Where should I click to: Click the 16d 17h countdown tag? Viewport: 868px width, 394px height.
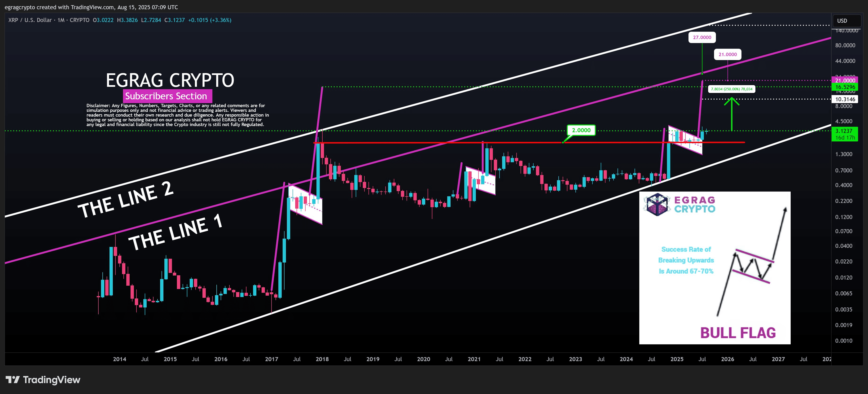pyautogui.click(x=845, y=137)
